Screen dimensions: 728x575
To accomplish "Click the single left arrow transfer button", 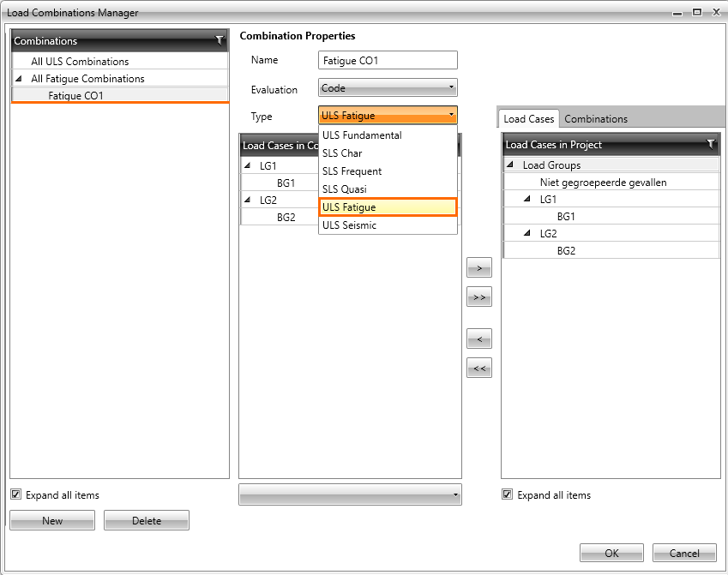I will 478,339.
